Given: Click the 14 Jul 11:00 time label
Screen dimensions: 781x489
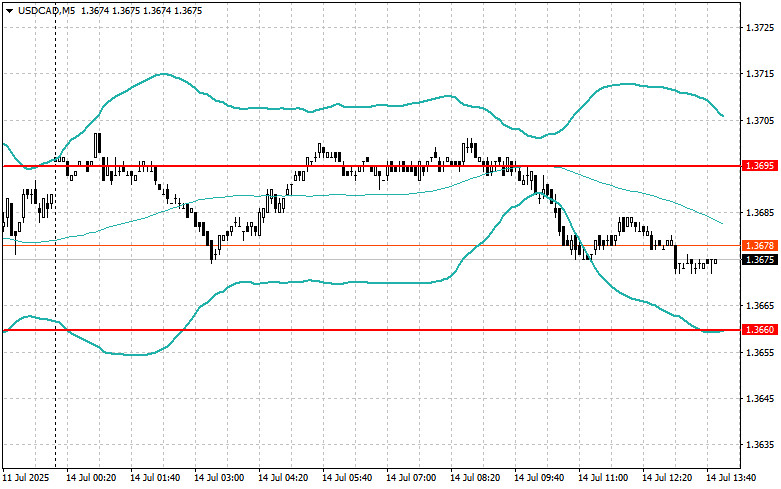Looking at the screenshot, I should click(603, 478).
